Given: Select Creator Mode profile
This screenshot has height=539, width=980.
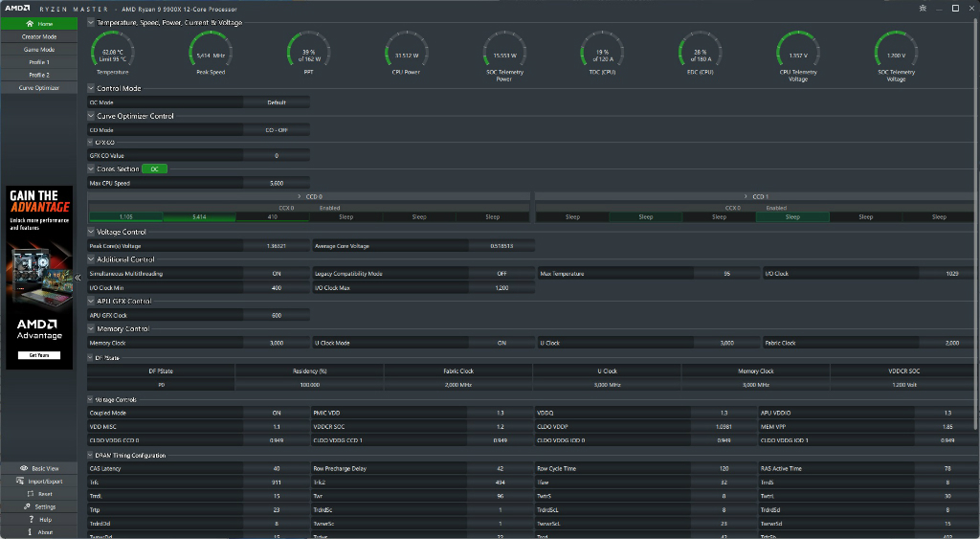Looking at the screenshot, I should (x=38, y=37).
